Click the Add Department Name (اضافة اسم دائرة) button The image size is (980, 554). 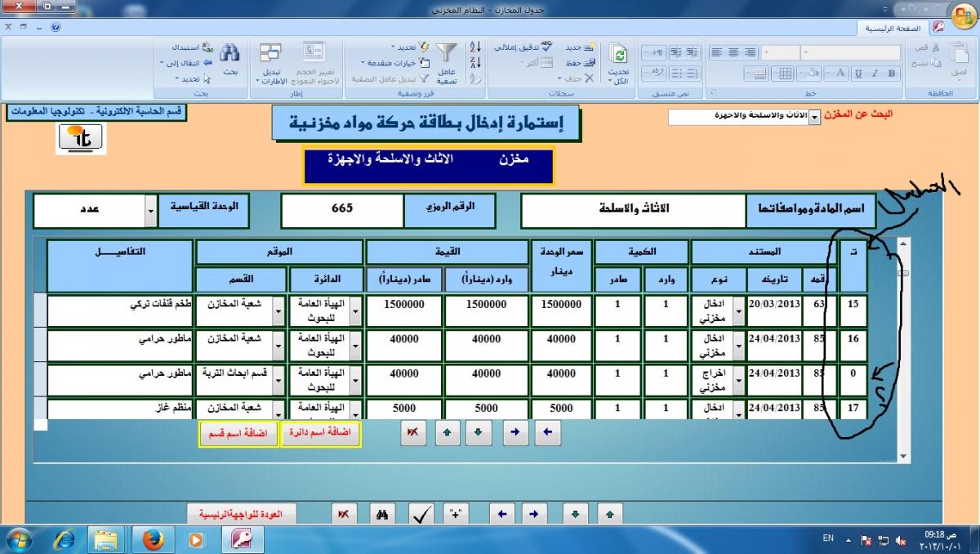(x=320, y=434)
